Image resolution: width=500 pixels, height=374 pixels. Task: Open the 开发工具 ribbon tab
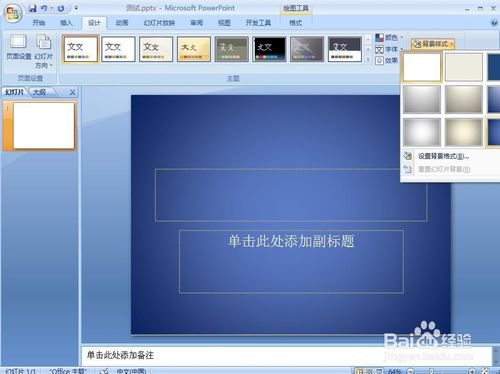pos(258,23)
